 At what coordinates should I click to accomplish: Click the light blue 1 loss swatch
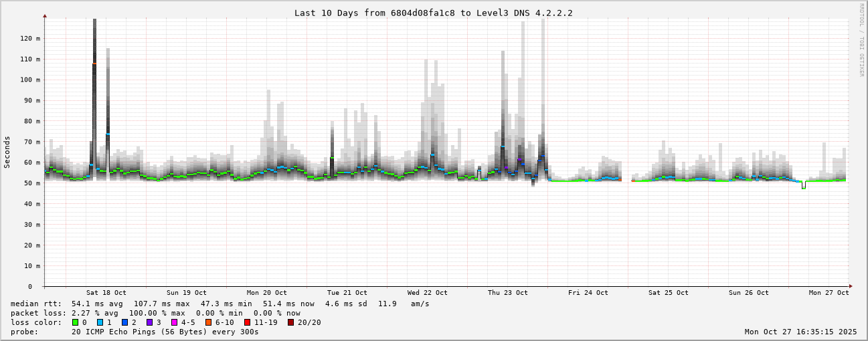100,322
